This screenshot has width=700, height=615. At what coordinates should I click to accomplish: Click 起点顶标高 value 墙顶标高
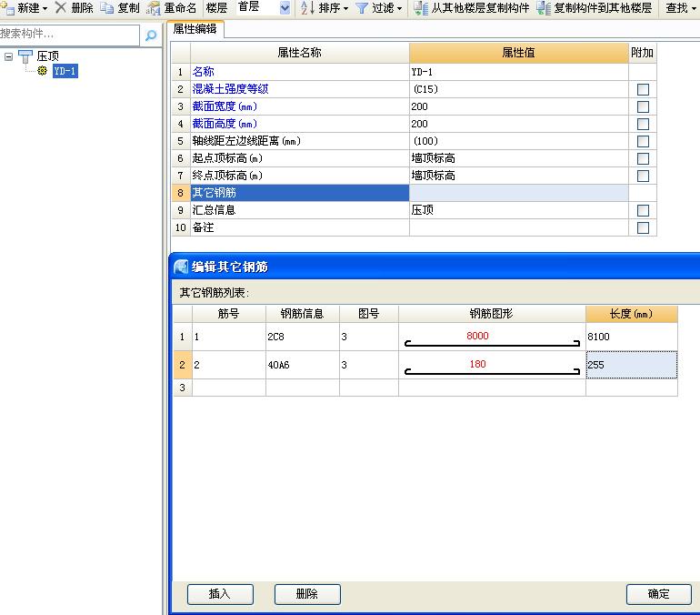[519, 158]
